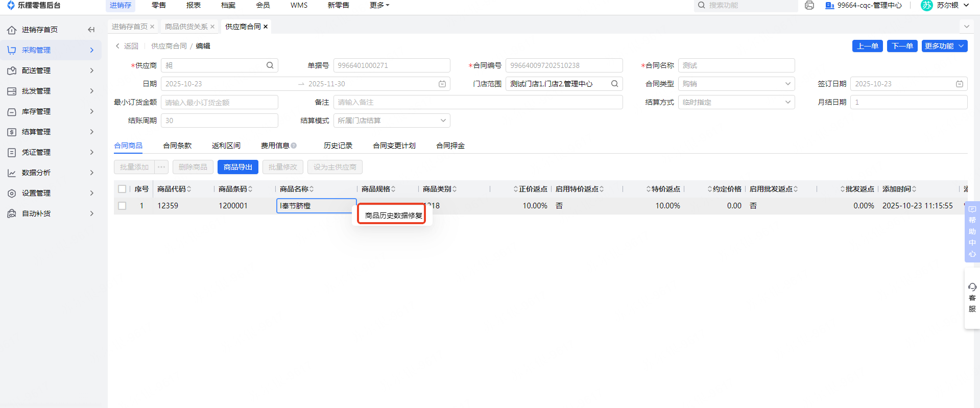This screenshot has width=980, height=408.
Task: Expand the tab list chevron at right
Action: pyautogui.click(x=966, y=27)
